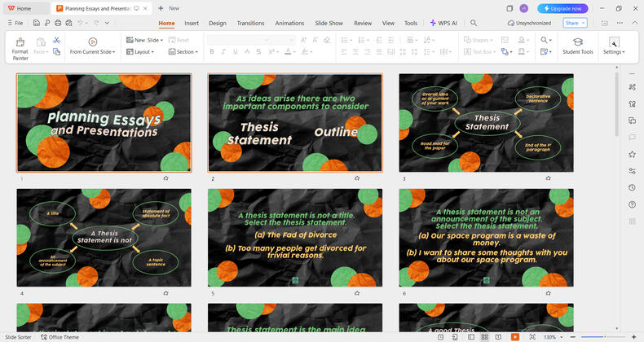Switch to the View tab
Screen dimensions: 644x342
coord(388,23)
